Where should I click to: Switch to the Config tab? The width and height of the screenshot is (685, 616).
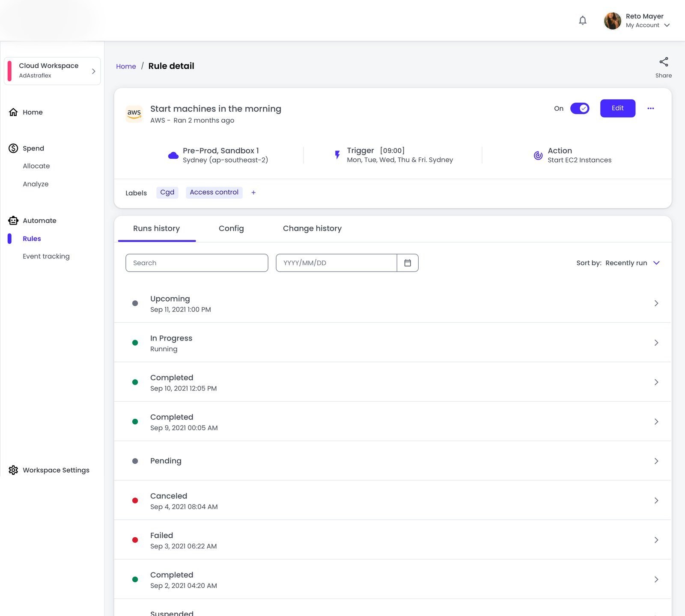point(231,228)
